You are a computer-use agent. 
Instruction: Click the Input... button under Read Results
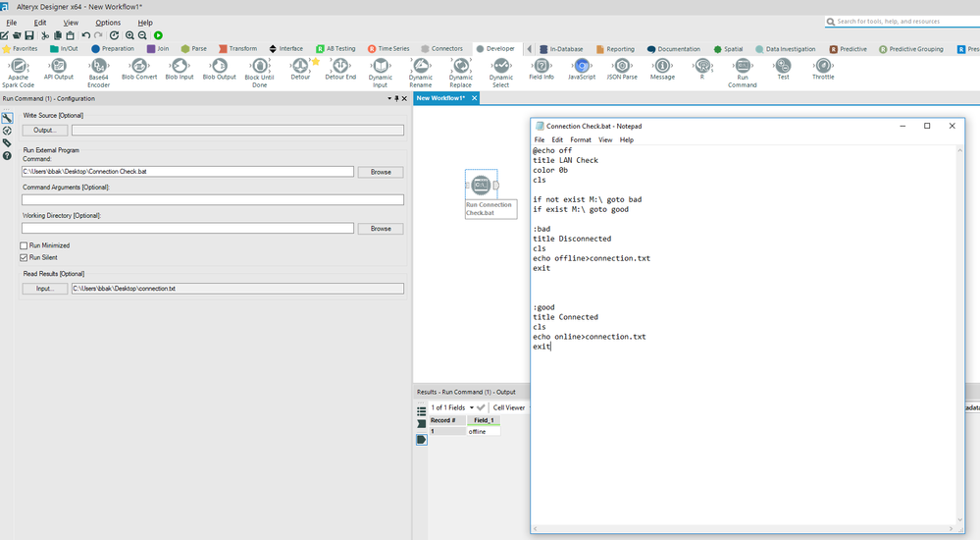[x=45, y=289]
